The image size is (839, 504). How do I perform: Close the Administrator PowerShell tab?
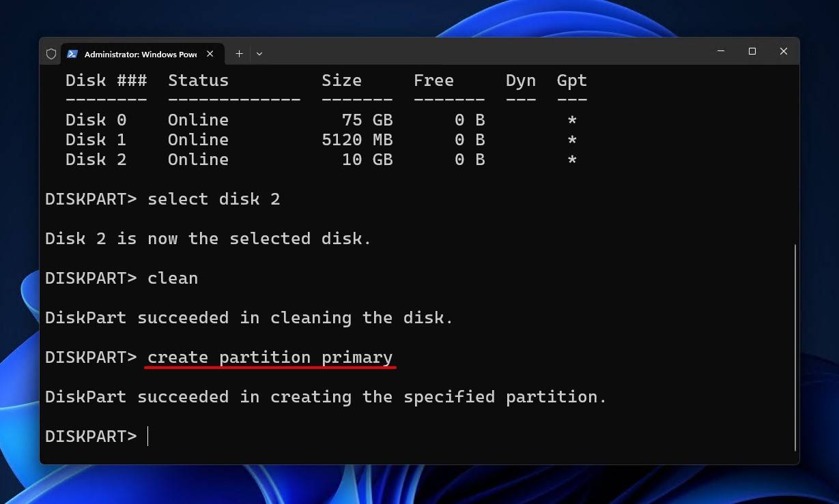click(210, 53)
